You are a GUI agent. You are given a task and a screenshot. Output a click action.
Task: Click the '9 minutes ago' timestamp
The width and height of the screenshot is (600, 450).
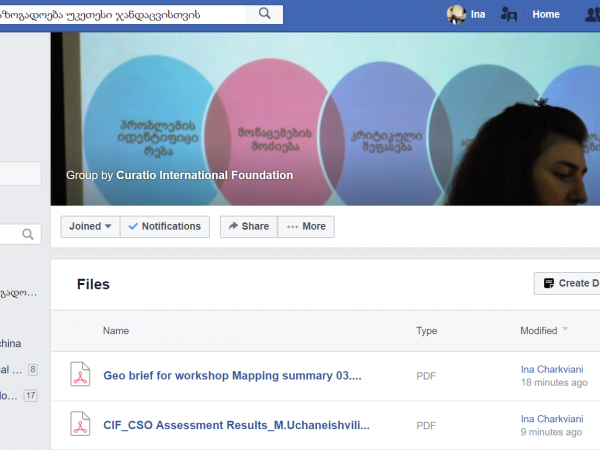(551, 432)
